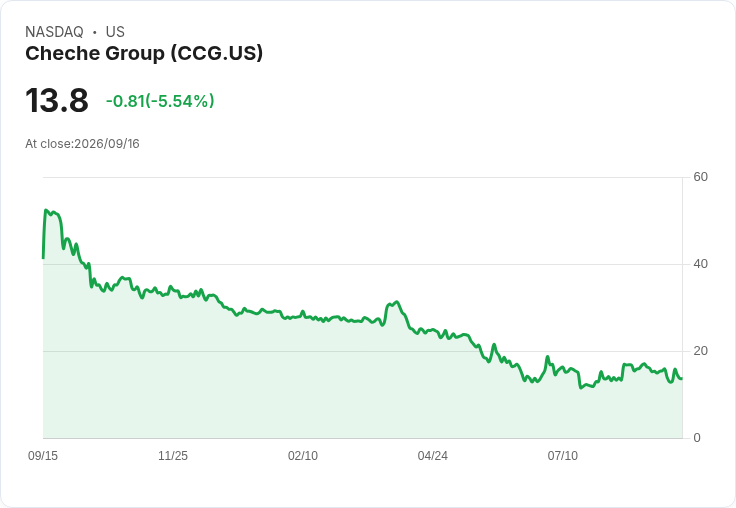Click the -0.81(-5.54%) change value
This screenshot has height=508, width=736.
(160, 101)
